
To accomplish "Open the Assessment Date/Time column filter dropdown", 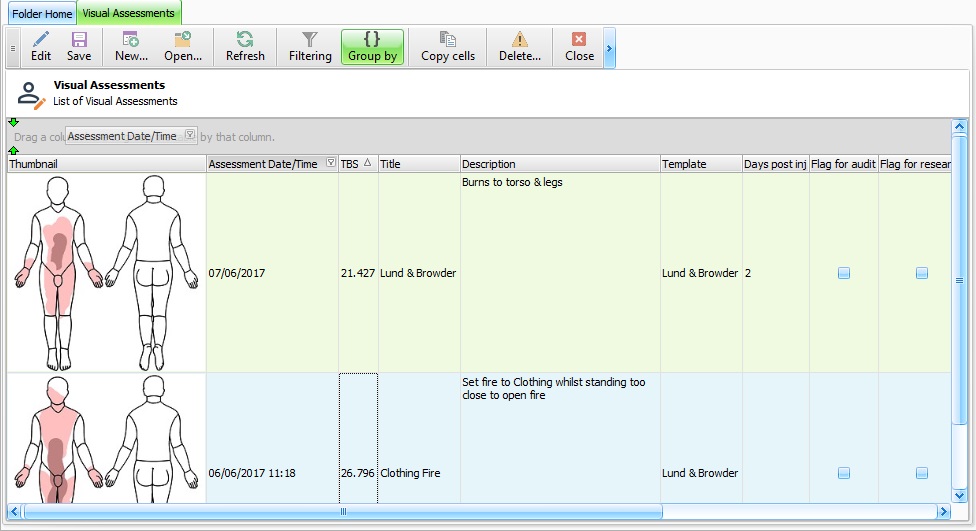I will 331,164.
